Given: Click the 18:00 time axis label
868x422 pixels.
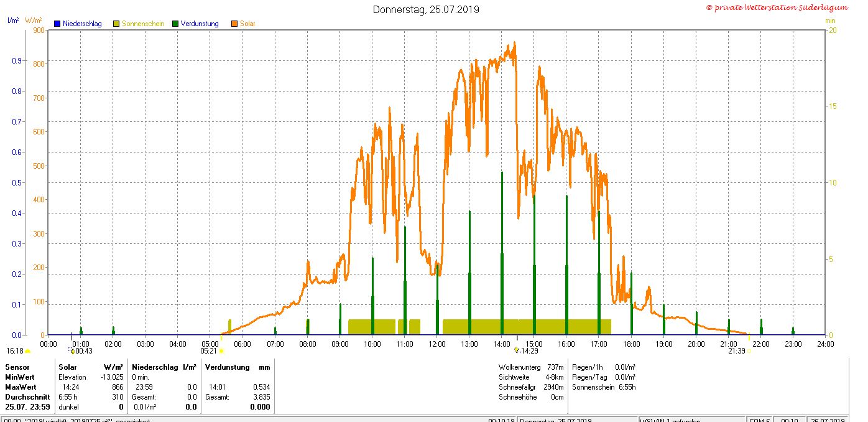Looking at the screenshot, I should [x=632, y=344].
